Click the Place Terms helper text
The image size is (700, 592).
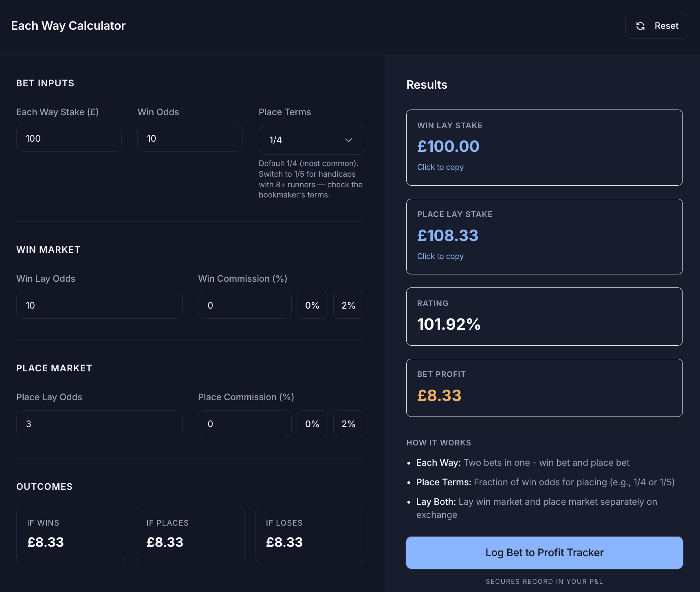tap(310, 179)
